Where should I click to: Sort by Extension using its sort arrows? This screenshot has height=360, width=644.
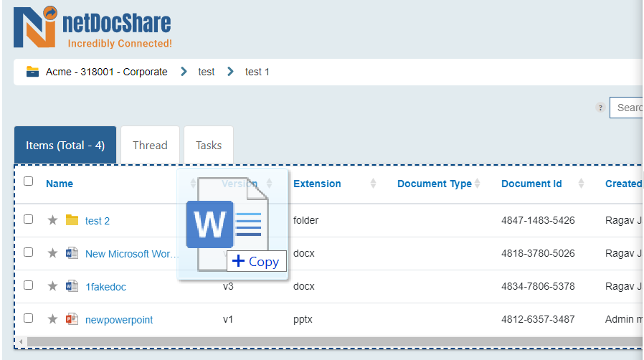[373, 184]
